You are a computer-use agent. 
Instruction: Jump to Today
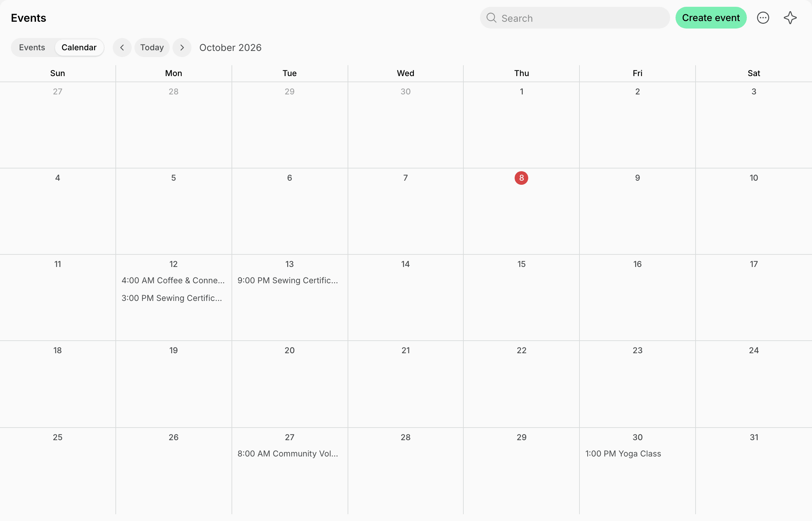(x=152, y=48)
